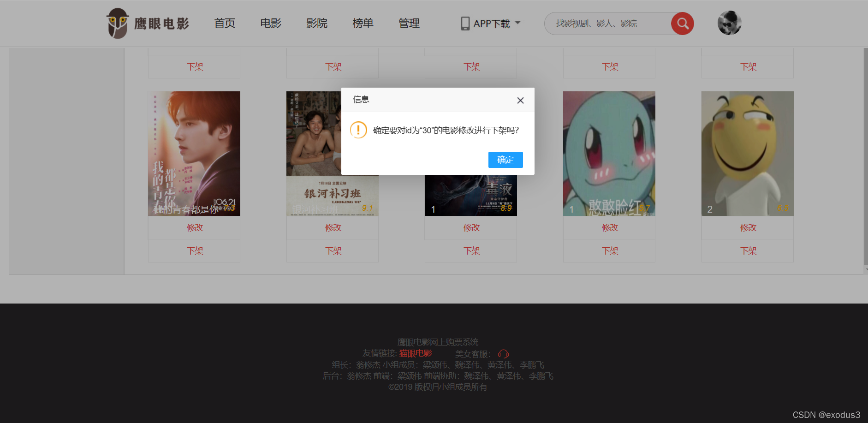Navigate to 首页 in the top menu
The height and width of the screenshot is (423, 868).
[224, 23]
